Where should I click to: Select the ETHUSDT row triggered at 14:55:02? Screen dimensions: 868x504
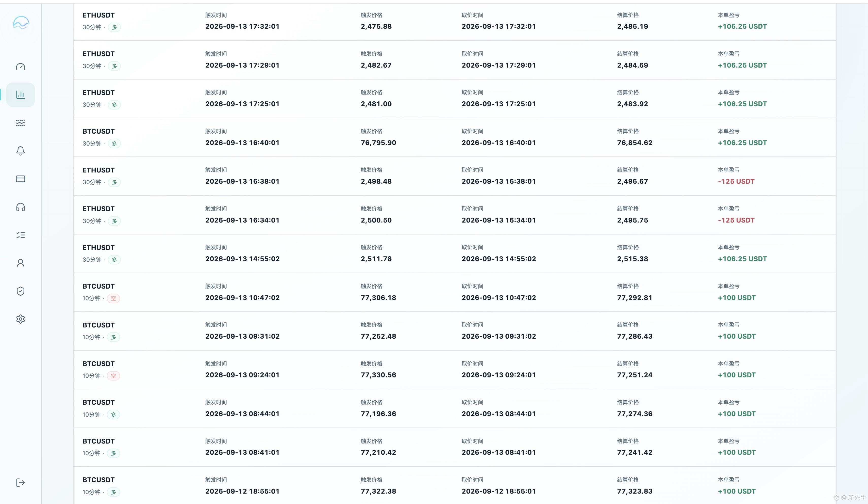coord(455,254)
